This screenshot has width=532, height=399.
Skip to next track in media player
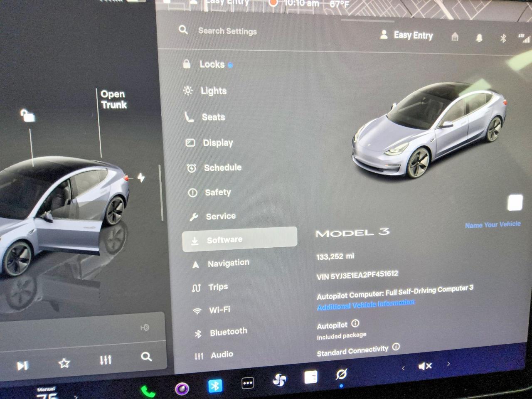click(x=22, y=366)
